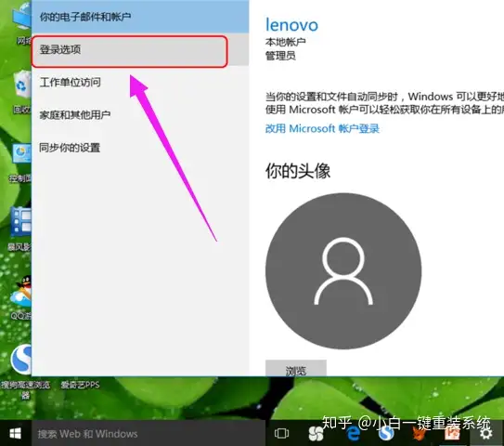The width and height of the screenshot is (504, 446).
Task: Open the orange fox taskbar icon
Action: [420, 433]
